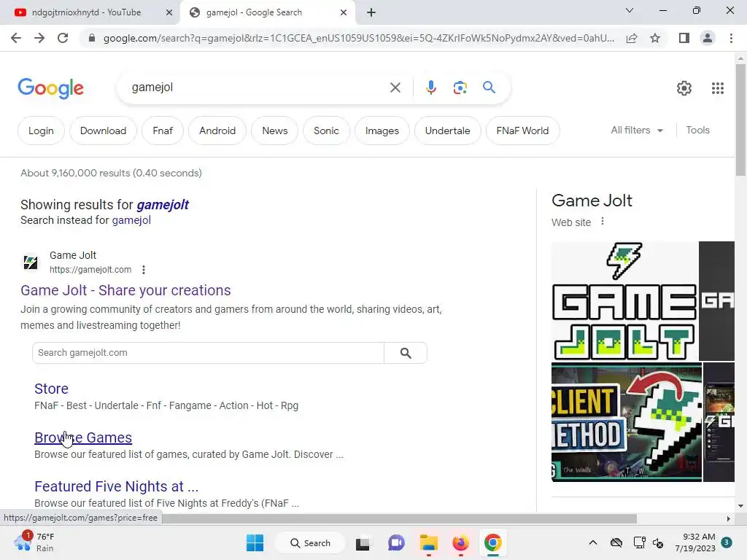
Task: Open Google quick settings gear
Action: click(684, 88)
